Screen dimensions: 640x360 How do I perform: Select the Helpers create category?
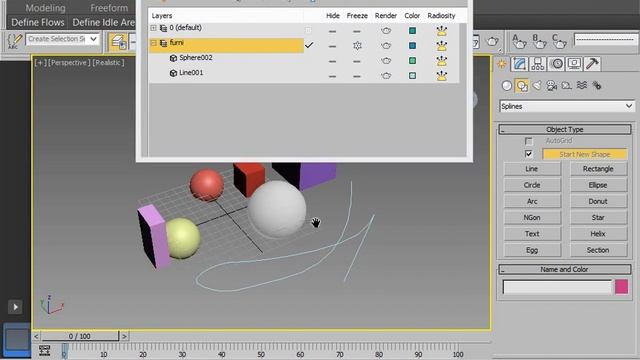point(567,85)
